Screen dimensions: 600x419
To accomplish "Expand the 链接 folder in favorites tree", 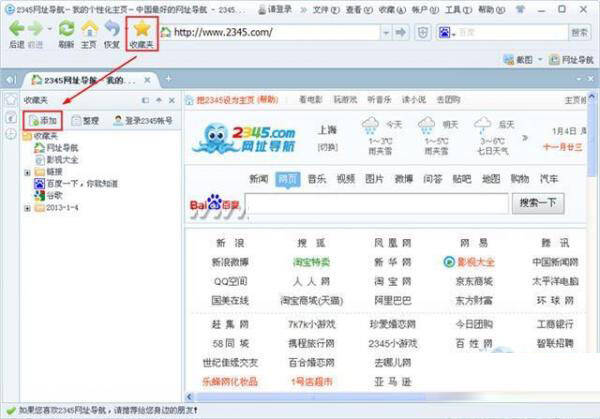I will point(27,173).
